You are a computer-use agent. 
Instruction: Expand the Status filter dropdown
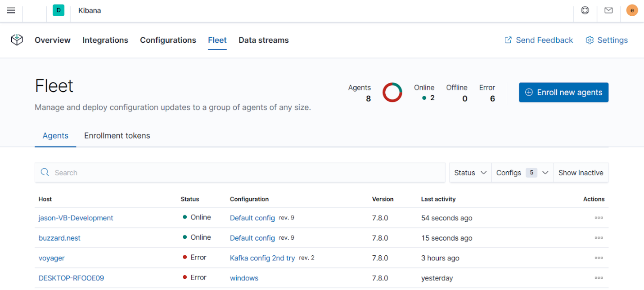click(x=470, y=173)
